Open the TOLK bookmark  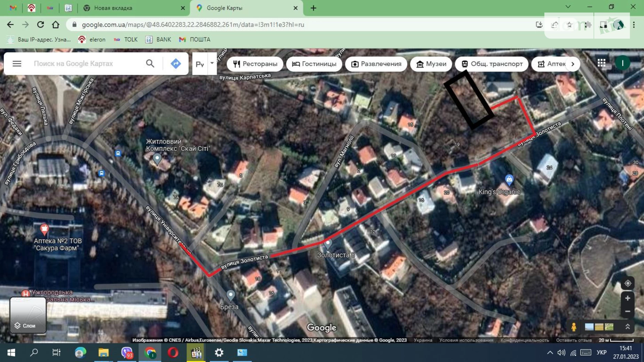coord(126,39)
